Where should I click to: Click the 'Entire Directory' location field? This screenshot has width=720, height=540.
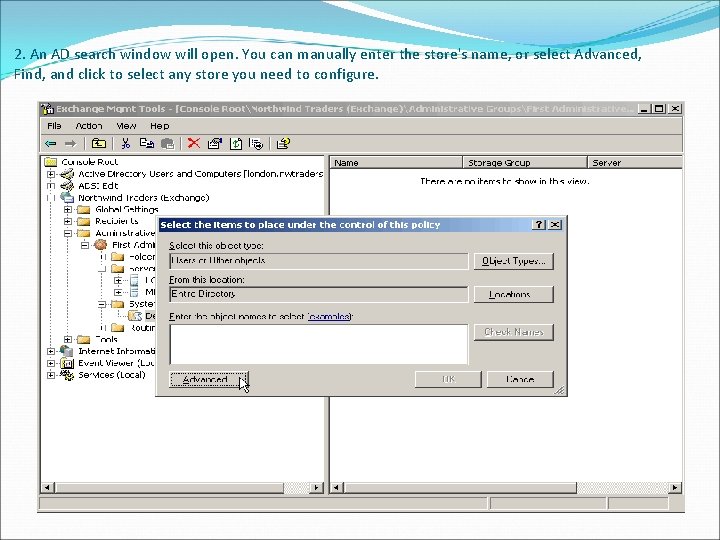[x=319, y=294]
